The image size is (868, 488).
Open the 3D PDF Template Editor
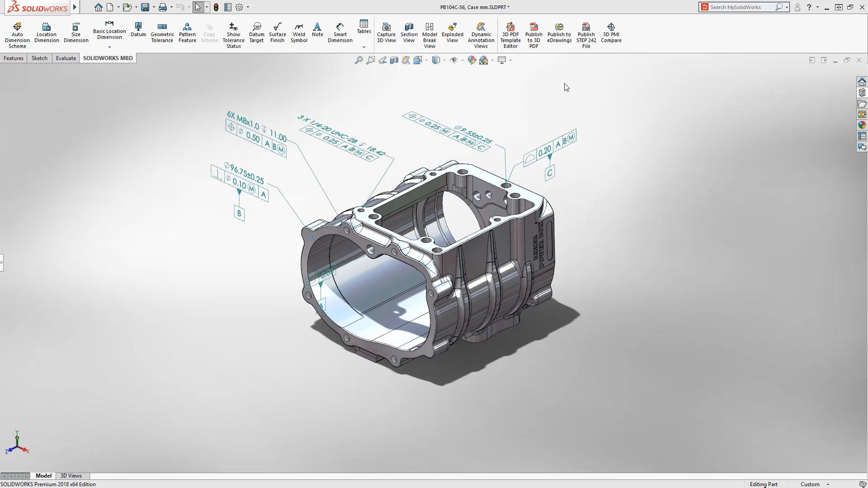(510, 35)
